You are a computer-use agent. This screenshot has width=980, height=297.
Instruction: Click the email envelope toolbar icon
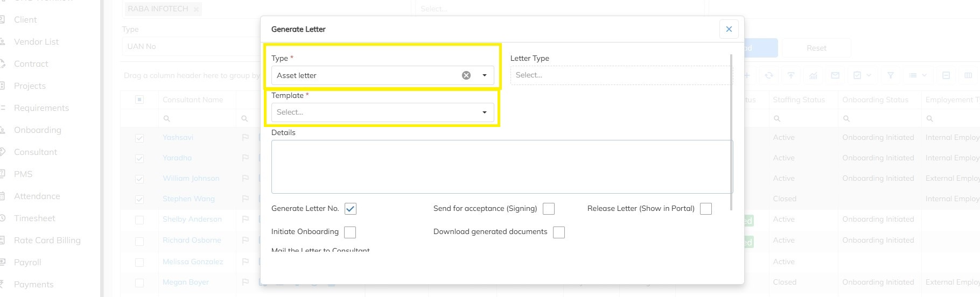[835, 76]
